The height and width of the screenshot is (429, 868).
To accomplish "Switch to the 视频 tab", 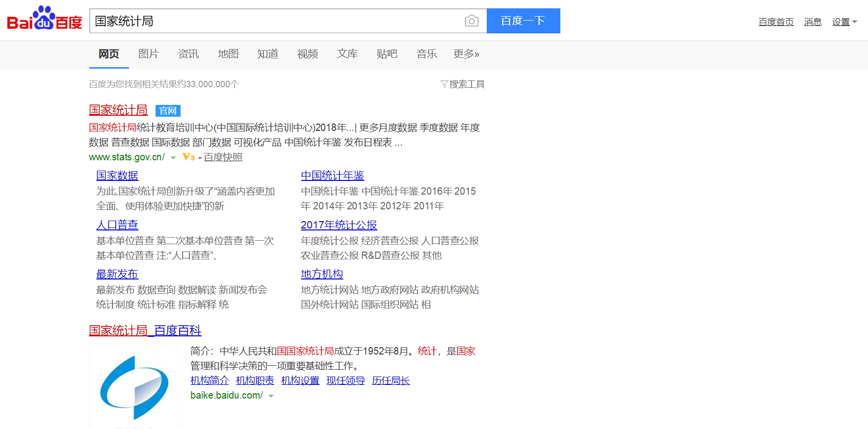I will click(x=308, y=54).
